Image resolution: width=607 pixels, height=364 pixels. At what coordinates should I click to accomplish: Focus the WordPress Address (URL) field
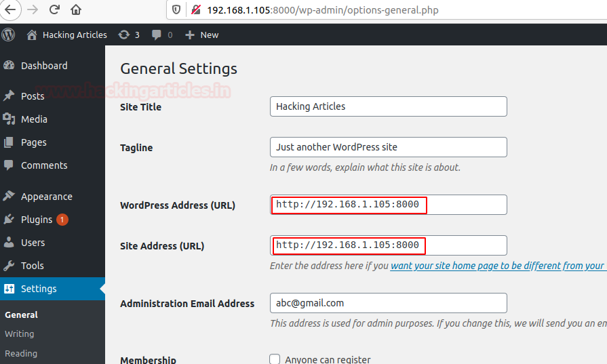tap(389, 205)
